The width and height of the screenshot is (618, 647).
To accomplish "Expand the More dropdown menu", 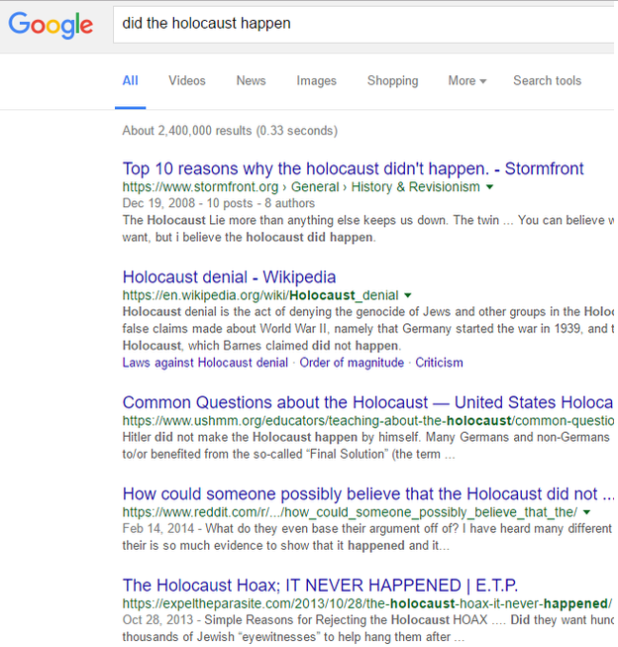I will tap(467, 81).
